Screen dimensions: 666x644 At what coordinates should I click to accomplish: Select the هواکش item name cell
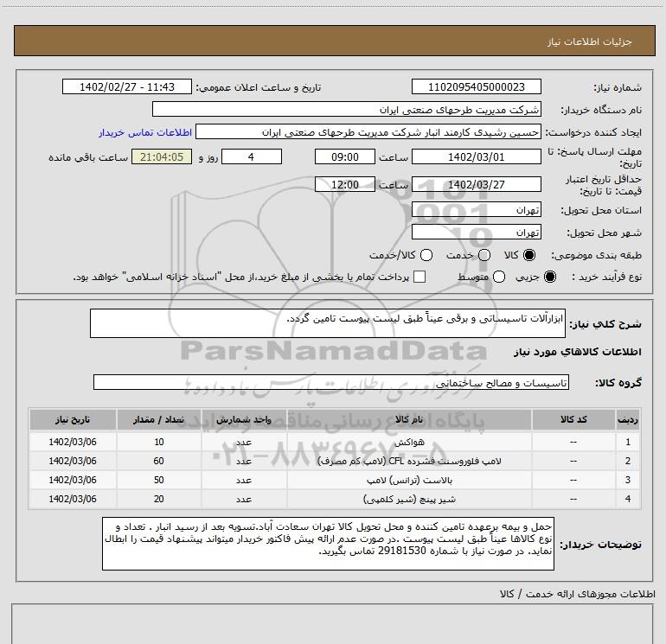coord(409,442)
